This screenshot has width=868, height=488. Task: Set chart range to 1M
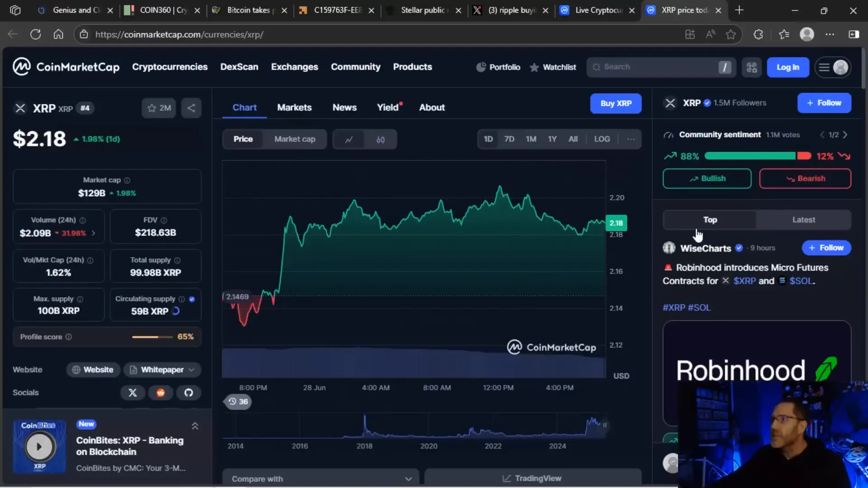click(x=531, y=139)
